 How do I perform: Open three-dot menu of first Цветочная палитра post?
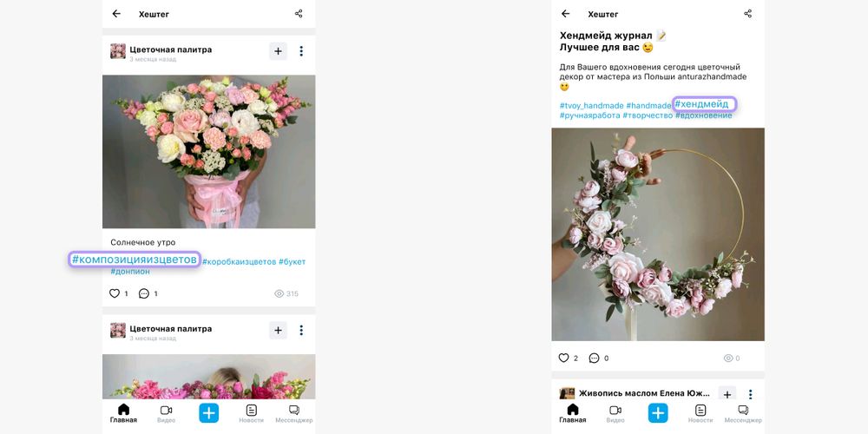point(301,51)
